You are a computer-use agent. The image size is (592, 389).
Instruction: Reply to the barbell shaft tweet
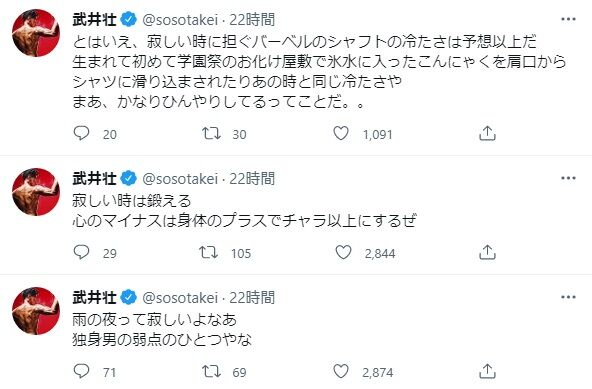click(81, 133)
